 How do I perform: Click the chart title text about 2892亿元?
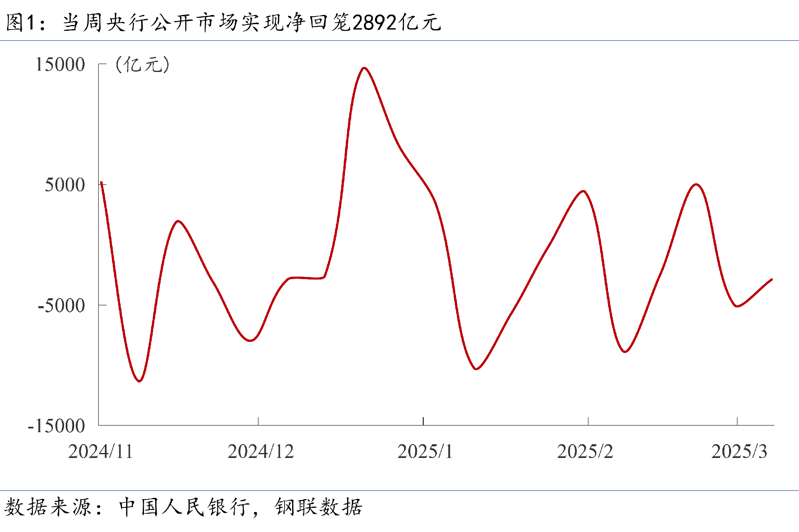pos(223,22)
